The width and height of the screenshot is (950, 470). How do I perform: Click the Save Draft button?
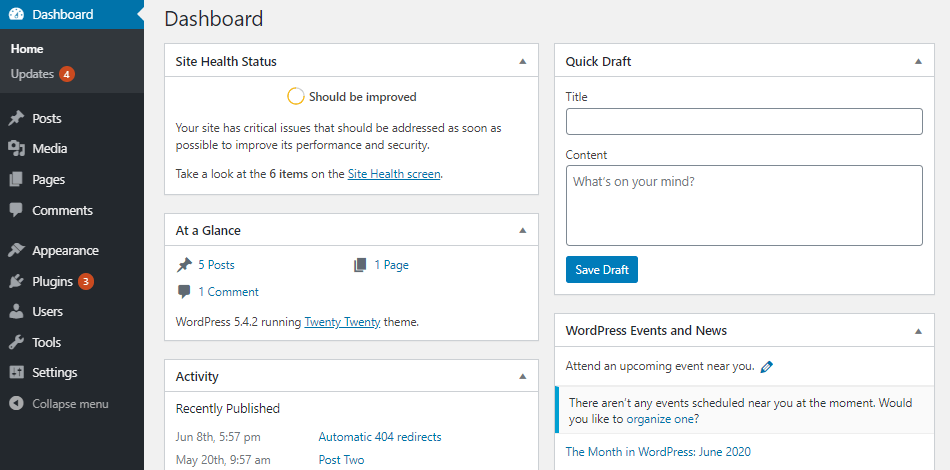[602, 270]
